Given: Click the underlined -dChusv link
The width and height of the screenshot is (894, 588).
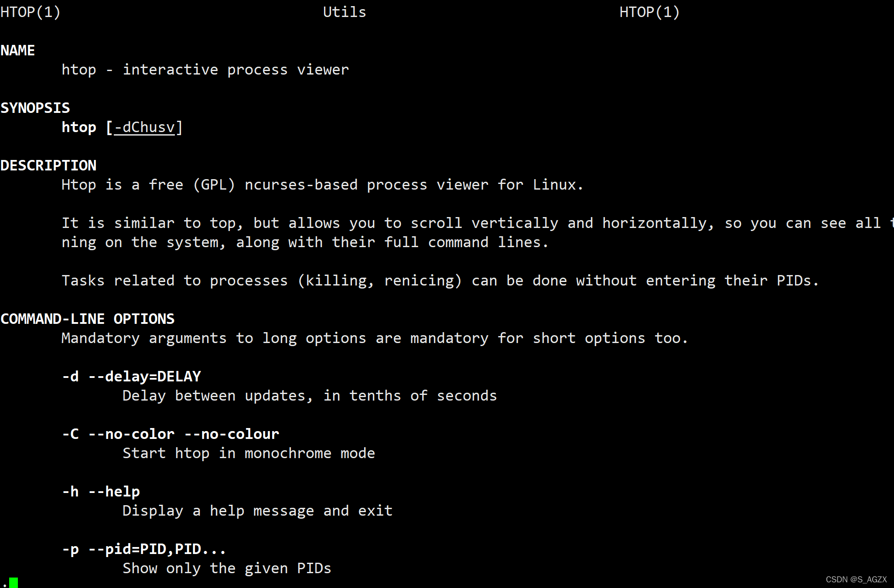Looking at the screenshot, I should pyautogui.click(x=144, y=127).
